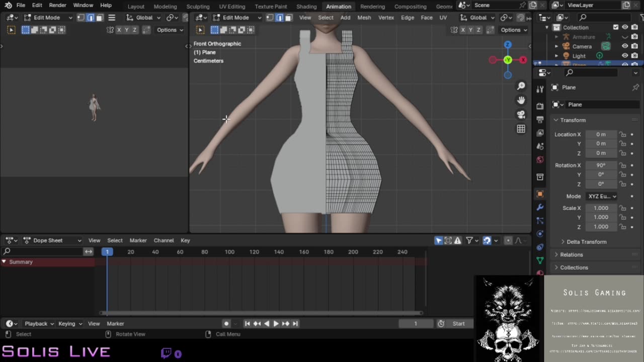This screenshot has width=644, height=362.
Task: Click the green -Y axis on navigation gizmo
Action: [x=508, y=60]
